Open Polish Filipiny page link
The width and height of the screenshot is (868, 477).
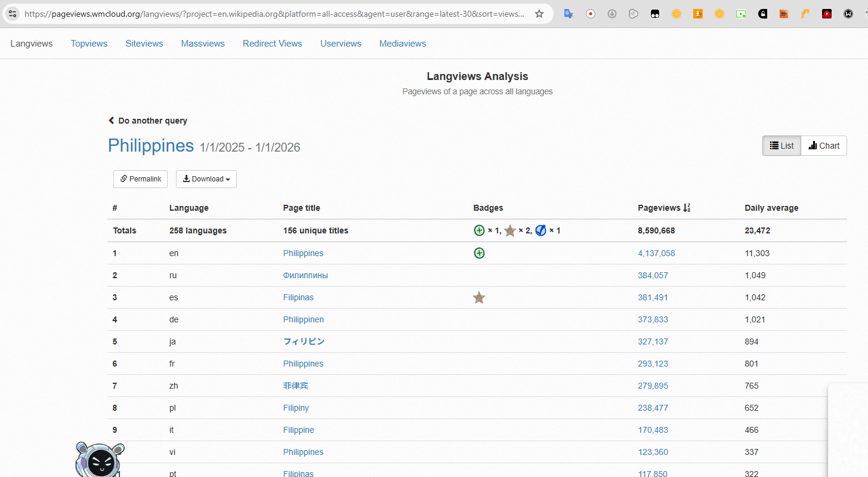coord(296,408)
